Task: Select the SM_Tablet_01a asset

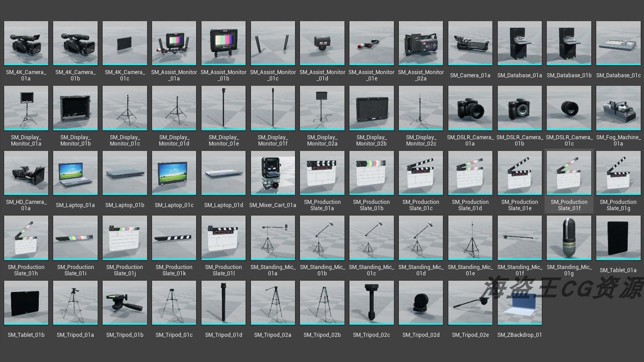Action: pyautogui.click(x=618, y=238)
